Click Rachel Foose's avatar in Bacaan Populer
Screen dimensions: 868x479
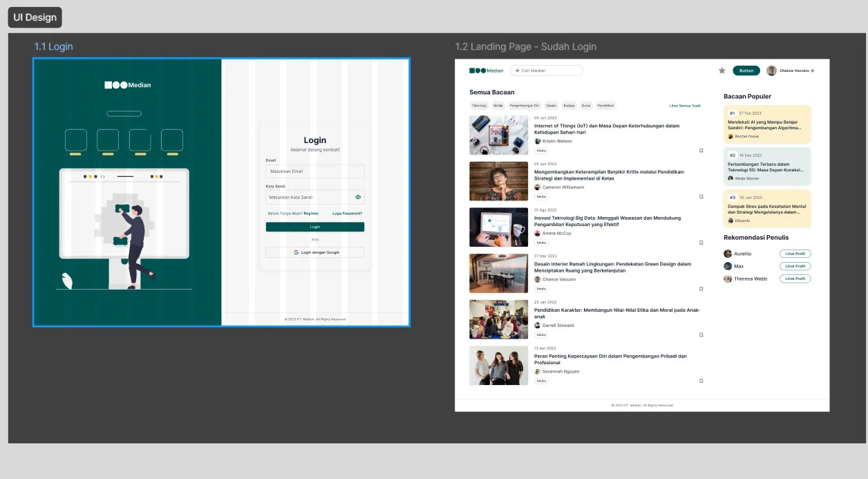point(730,136)
